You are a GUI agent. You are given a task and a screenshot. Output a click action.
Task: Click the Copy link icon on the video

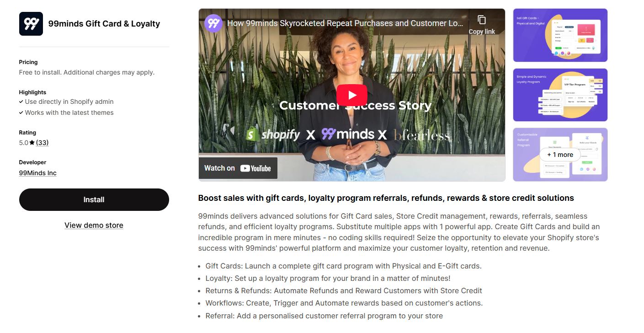click(x=482, y=19)
